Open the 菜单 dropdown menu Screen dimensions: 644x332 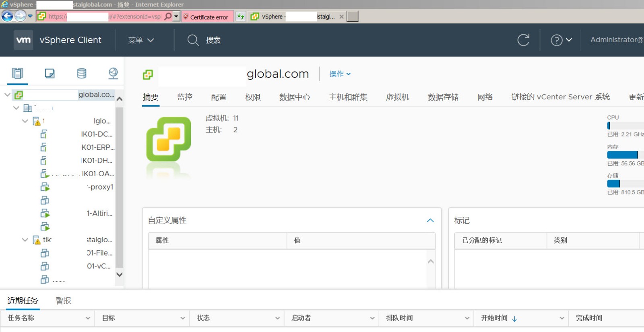141,40
